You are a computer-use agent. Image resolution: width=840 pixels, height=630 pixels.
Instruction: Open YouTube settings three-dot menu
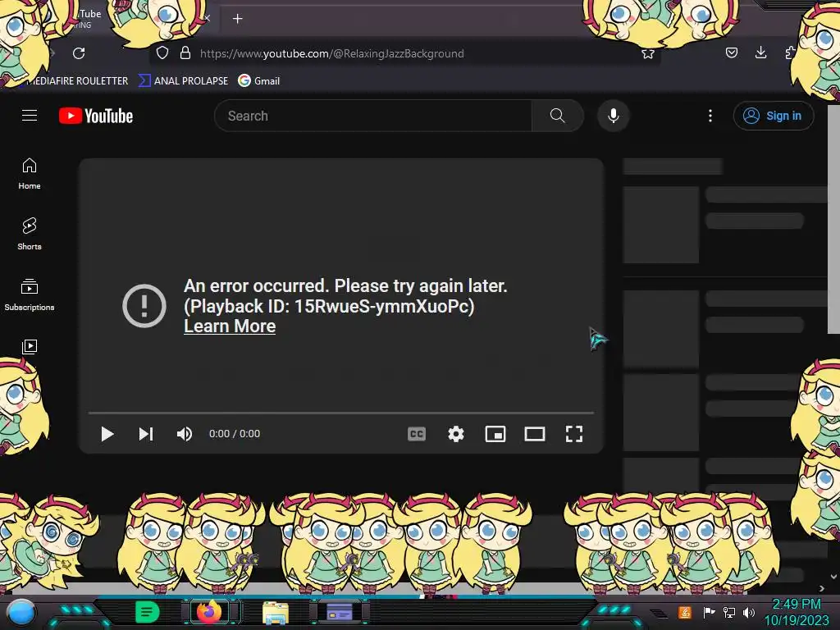(710, 116)
